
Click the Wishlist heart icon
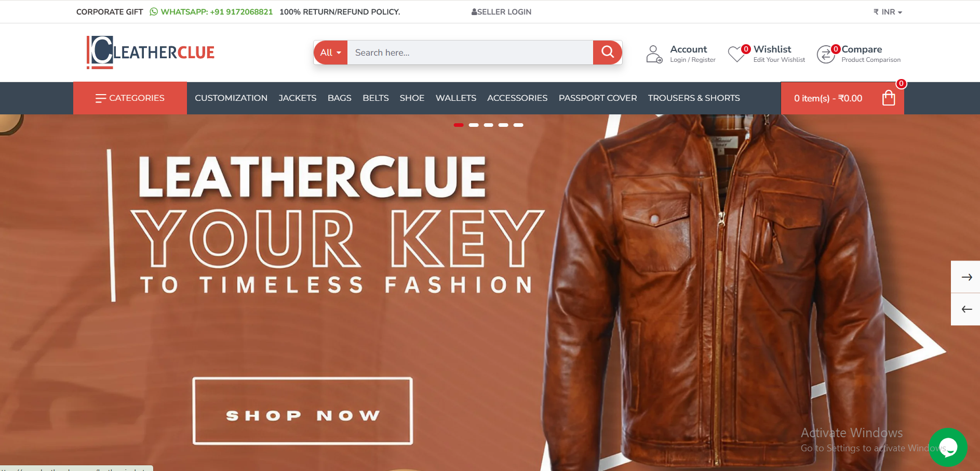coord(736,54)
